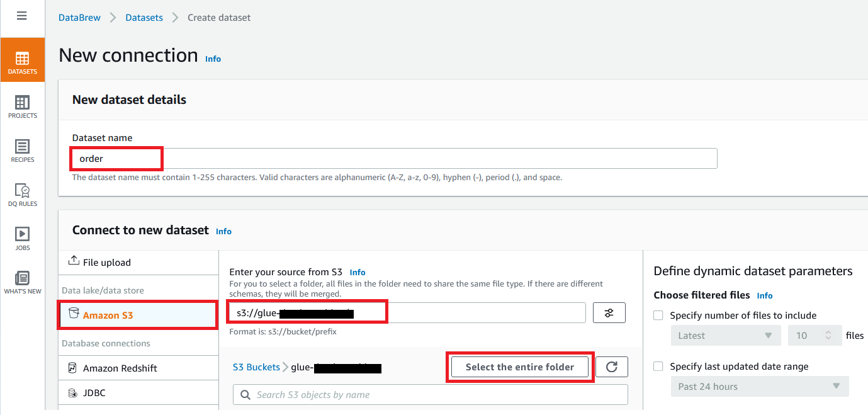868x415 pixels.
Task: Select JDBC connection option
Action: pos(138,393)
